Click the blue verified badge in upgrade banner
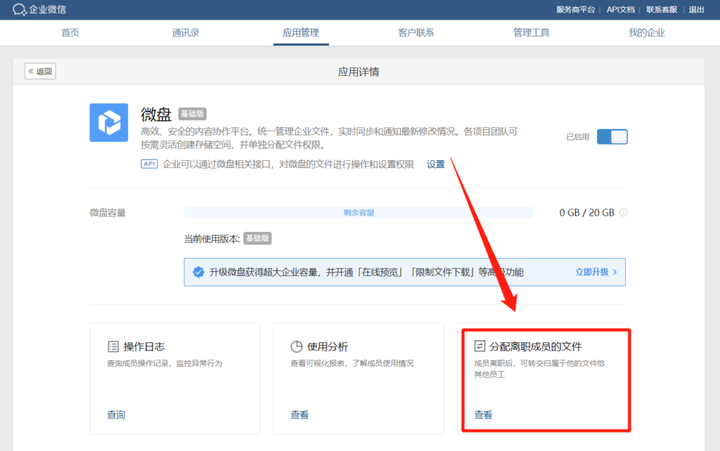 click(x=198, y=272)
